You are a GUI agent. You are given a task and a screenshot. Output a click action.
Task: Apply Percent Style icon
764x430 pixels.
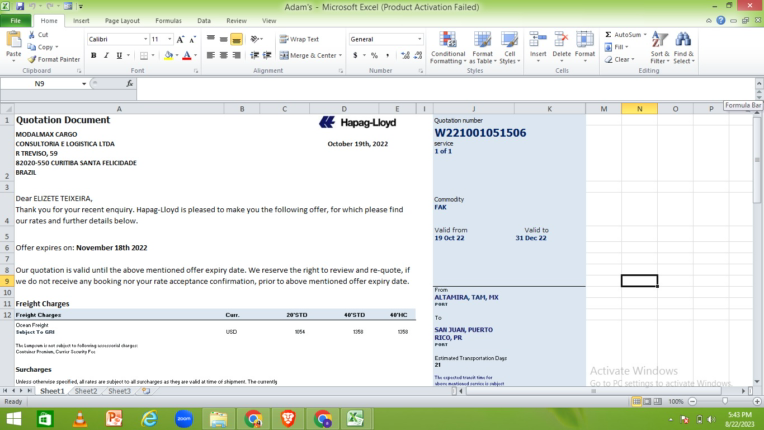(x=374, y=56)
